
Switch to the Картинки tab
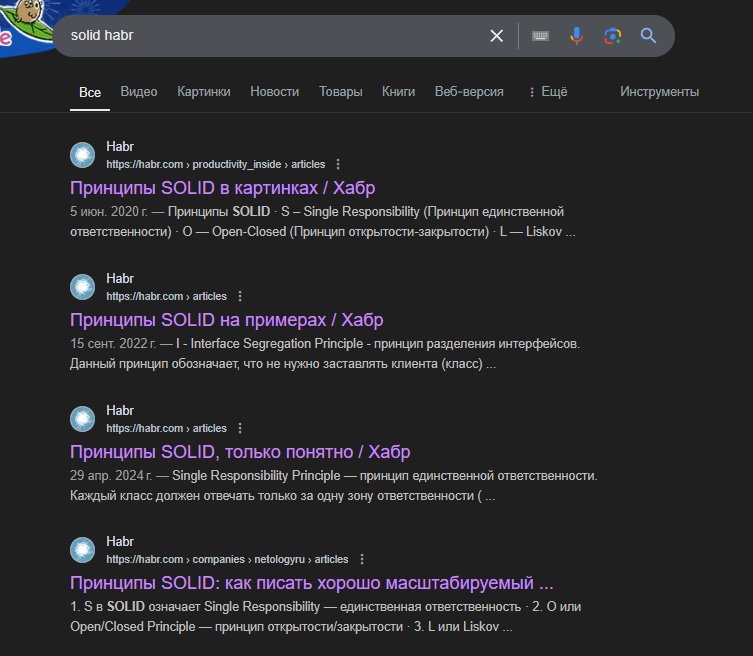tap(204, 91)
